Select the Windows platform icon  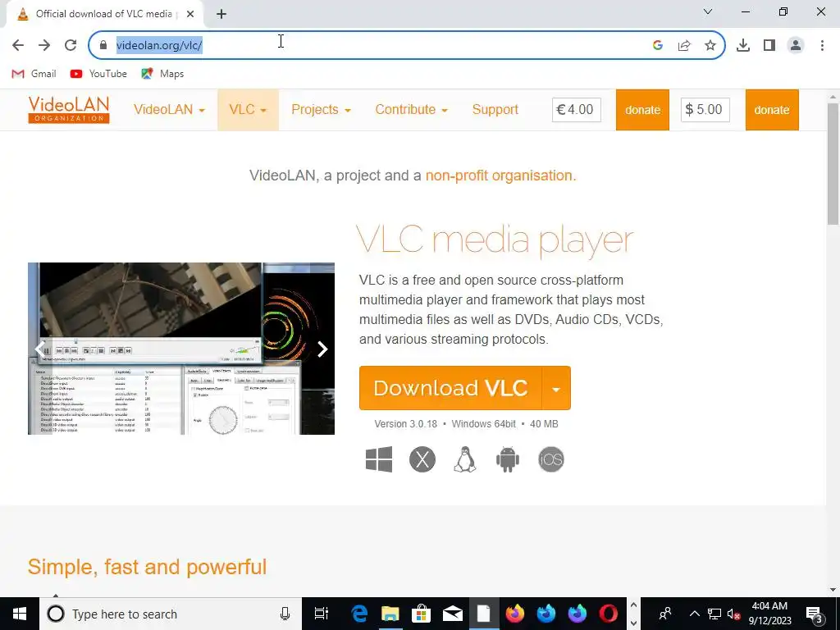(379, 459)
